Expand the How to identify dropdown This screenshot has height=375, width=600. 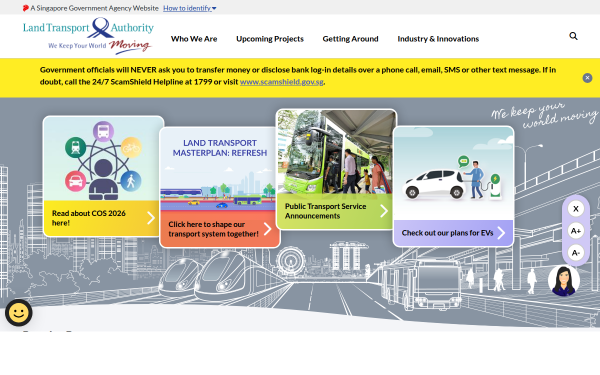click(x=189, y=8)
